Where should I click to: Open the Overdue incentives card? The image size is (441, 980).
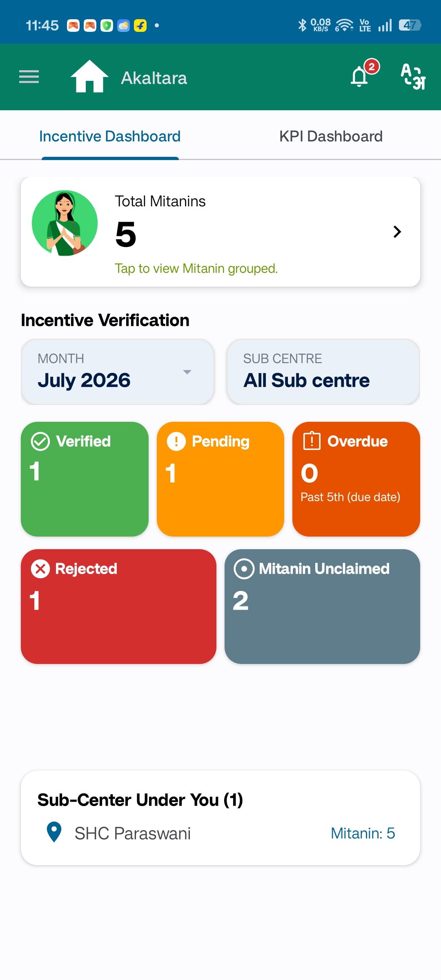(x=356, y=479)
